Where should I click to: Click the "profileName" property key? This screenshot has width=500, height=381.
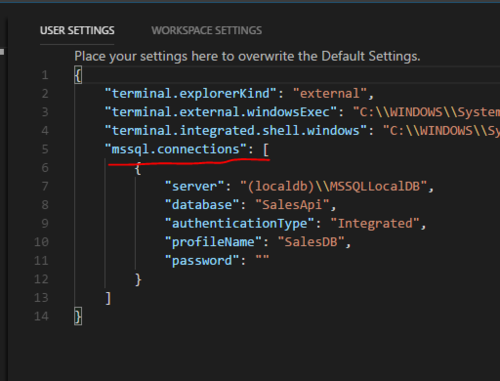[213, 242]
